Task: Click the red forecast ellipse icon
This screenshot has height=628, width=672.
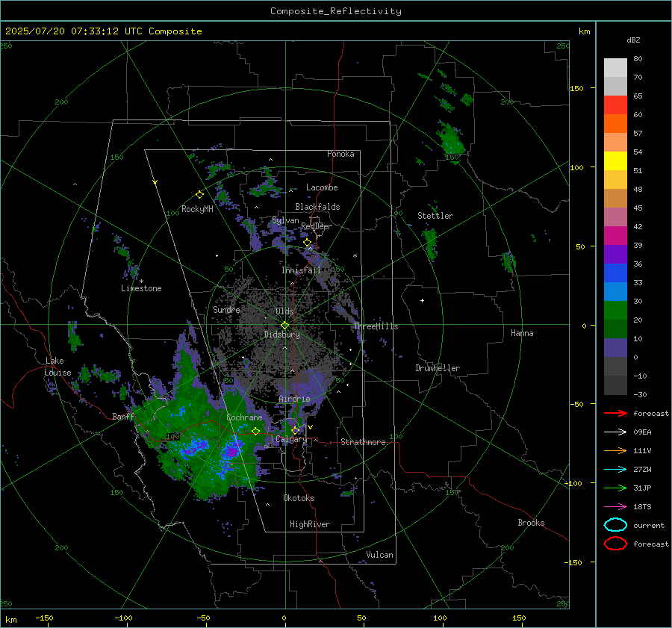Action: click(x=615, y=544)
